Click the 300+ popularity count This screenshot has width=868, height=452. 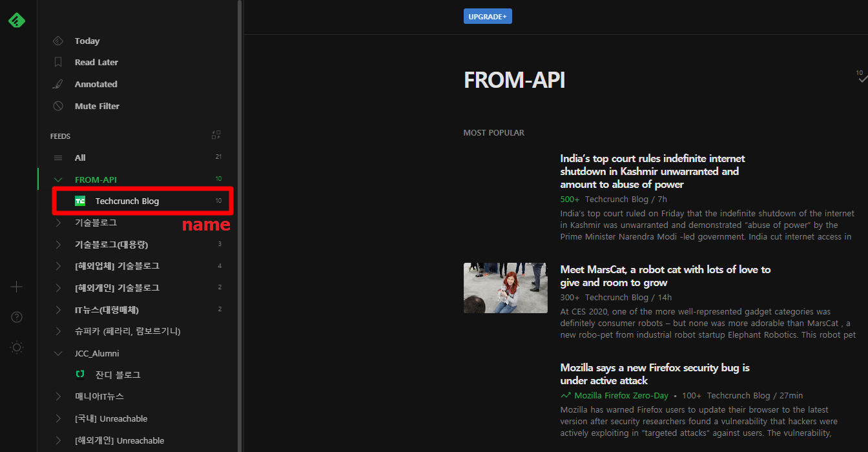pyautogui.click(x=570, y=298)
